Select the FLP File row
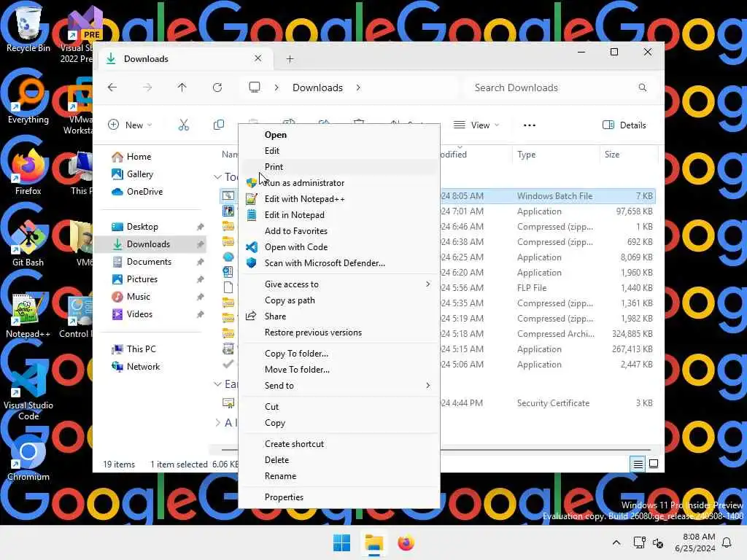747x560 pixels. tap(437, 287)
